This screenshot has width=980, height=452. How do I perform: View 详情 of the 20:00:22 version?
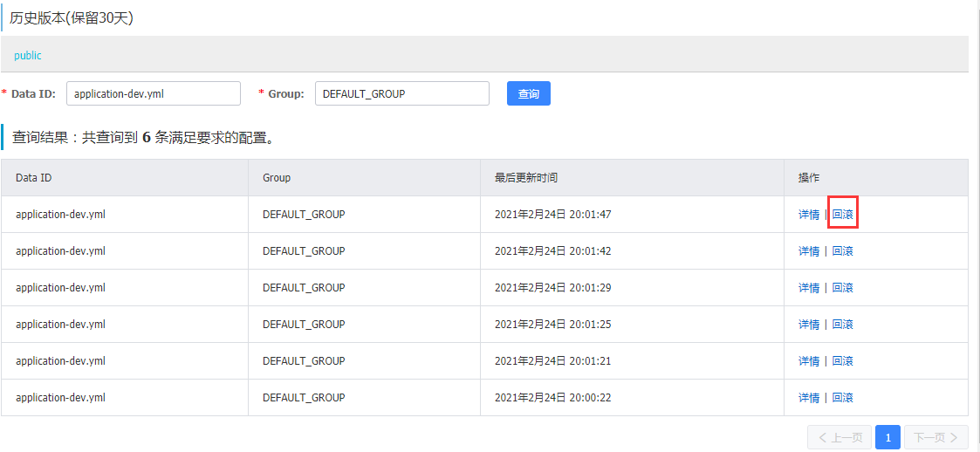[x=809, y=398]
